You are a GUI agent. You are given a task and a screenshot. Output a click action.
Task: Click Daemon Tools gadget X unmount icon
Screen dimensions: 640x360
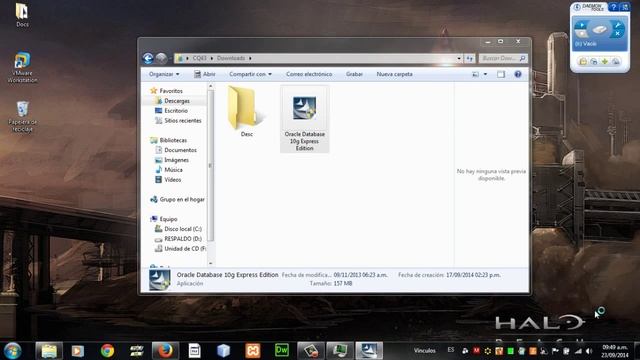pos(618,34)
